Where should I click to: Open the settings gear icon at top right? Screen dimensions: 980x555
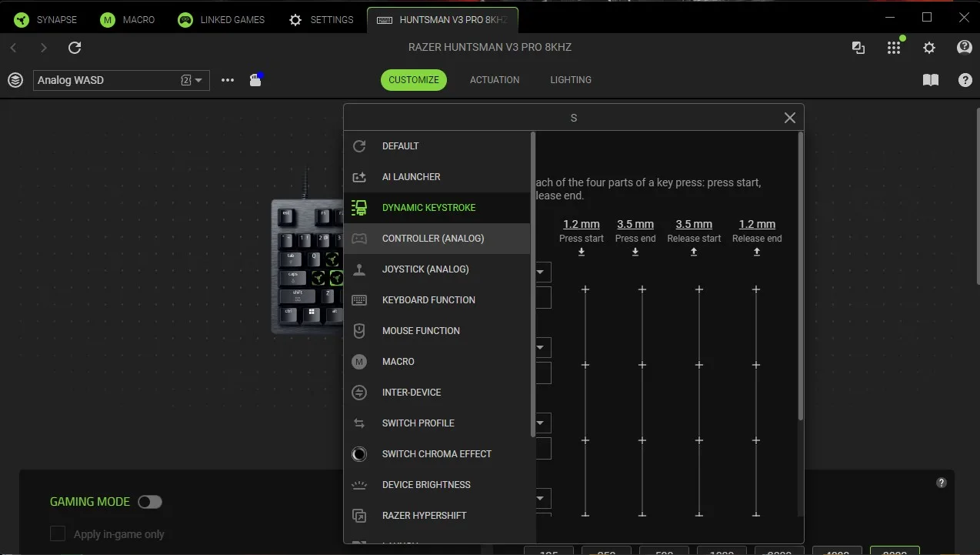point(929,48)
